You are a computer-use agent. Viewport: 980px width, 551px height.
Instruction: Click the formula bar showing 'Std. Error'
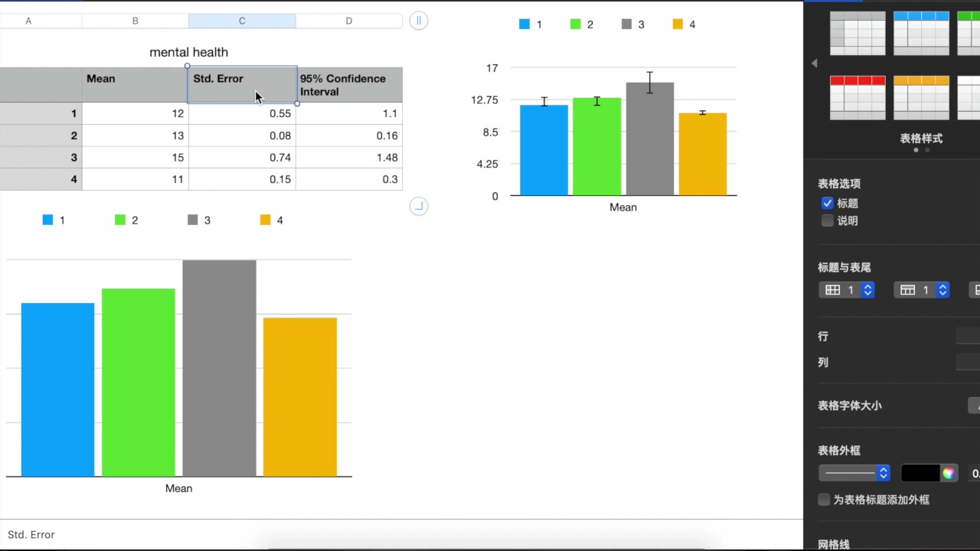tap(401, 534)
